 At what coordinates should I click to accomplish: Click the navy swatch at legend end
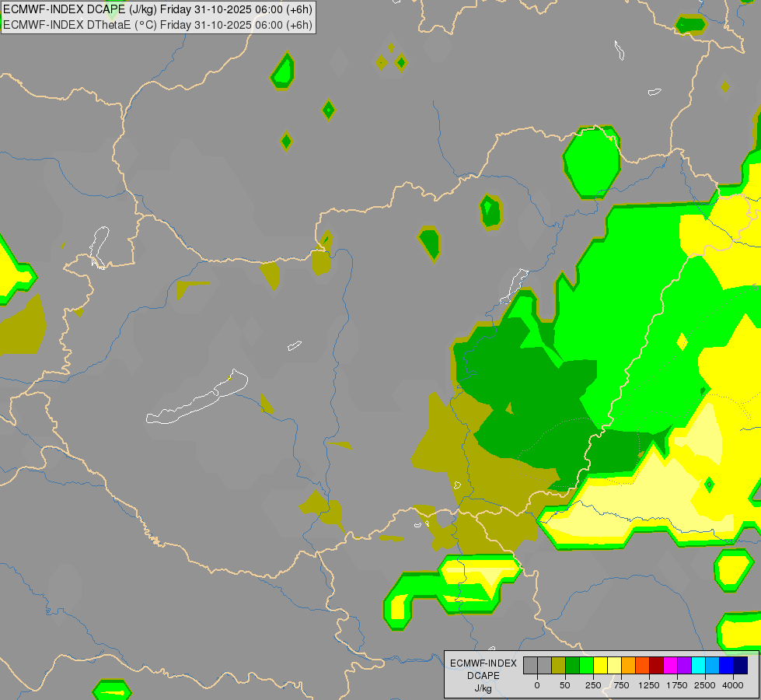tap(741, 665)
